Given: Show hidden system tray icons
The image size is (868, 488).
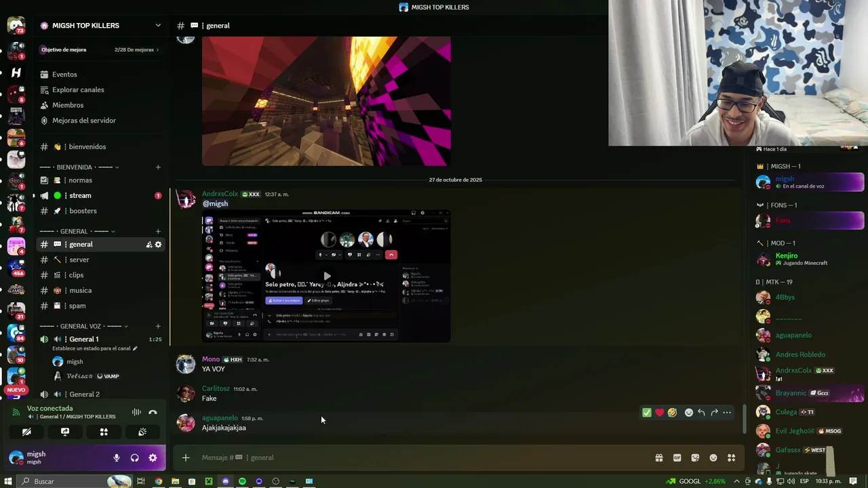Looking at the screenshot, I should coord(737,481).
